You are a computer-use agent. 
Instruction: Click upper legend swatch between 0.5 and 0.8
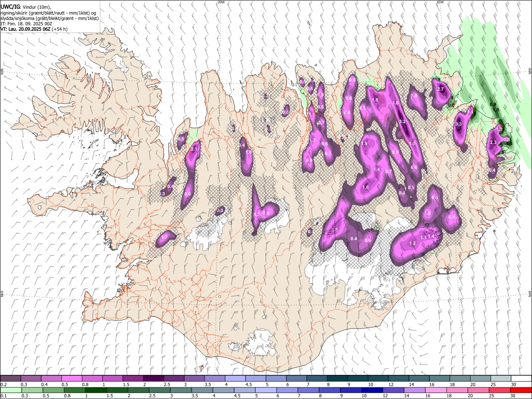pyautogui.click(x=72, y=379)
